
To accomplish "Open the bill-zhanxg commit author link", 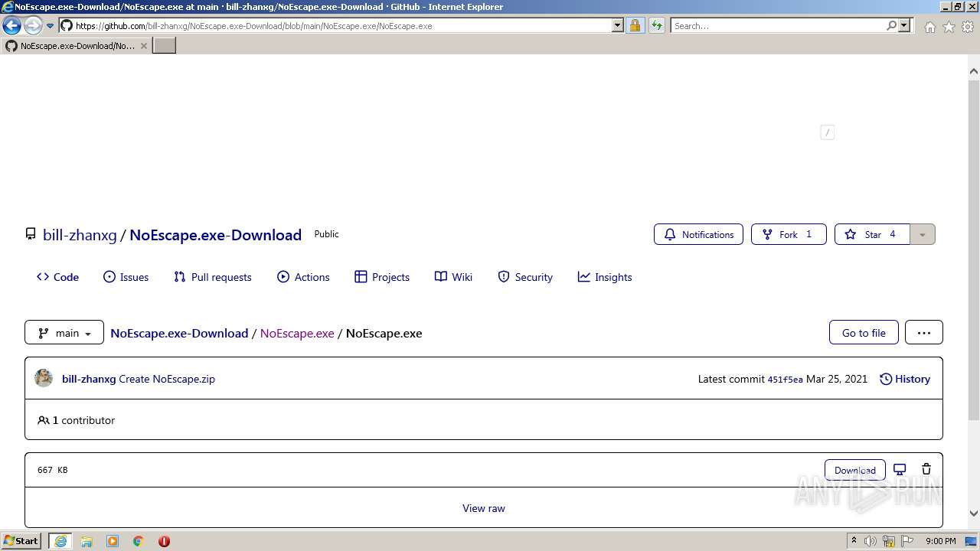I will pos(89,379).
